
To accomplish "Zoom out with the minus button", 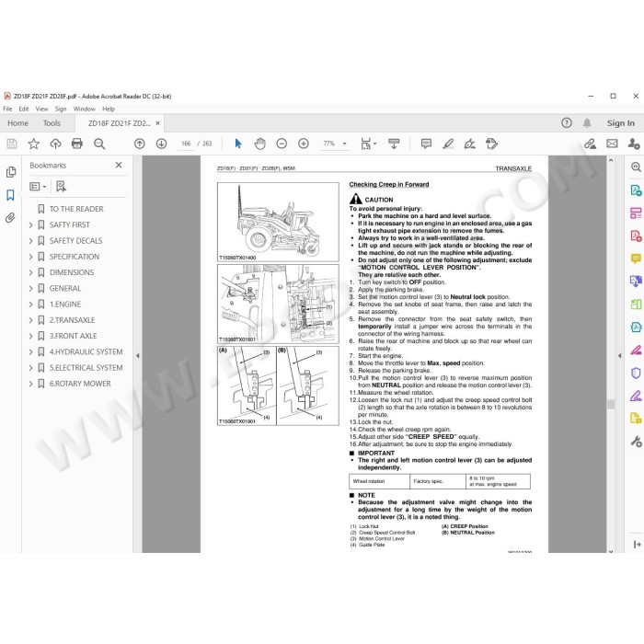I will click(282, 144).
